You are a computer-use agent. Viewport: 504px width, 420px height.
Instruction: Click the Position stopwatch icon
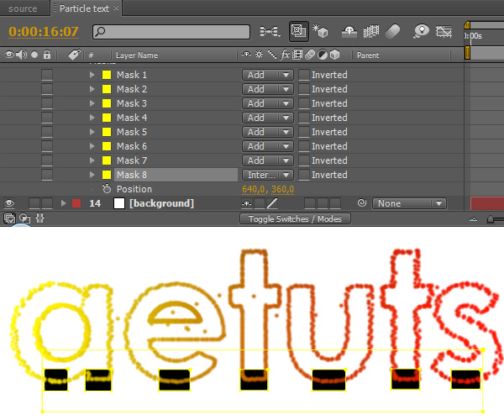(x=107, y=189)
